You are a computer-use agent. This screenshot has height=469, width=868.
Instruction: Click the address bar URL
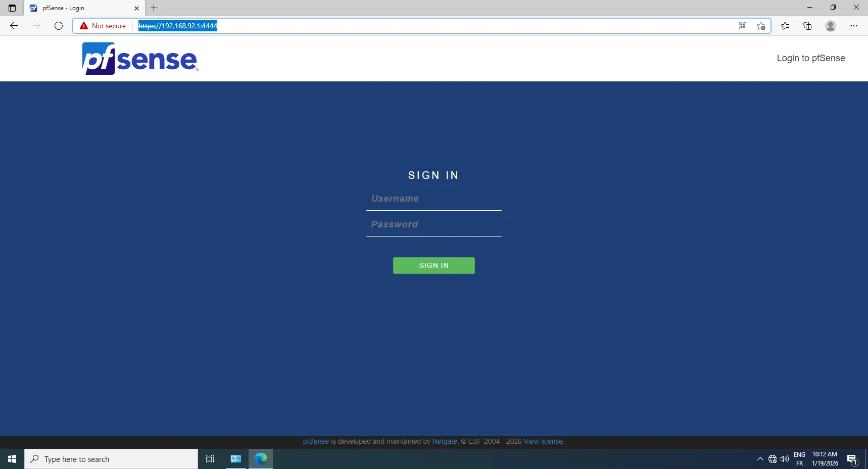[178, 26]
